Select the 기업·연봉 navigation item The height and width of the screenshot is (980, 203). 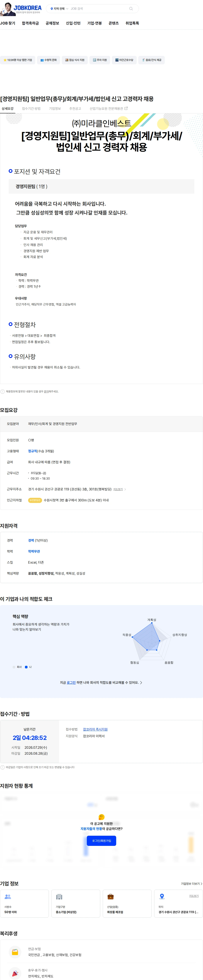[x=95, y=23]
